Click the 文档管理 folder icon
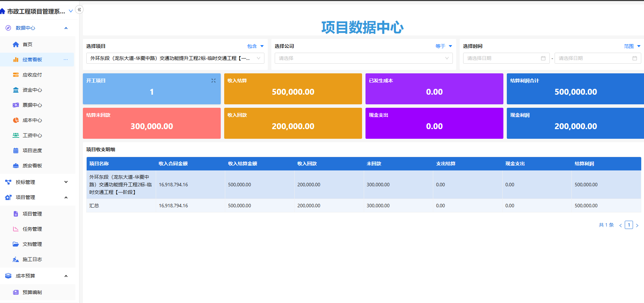 point(16,244)
